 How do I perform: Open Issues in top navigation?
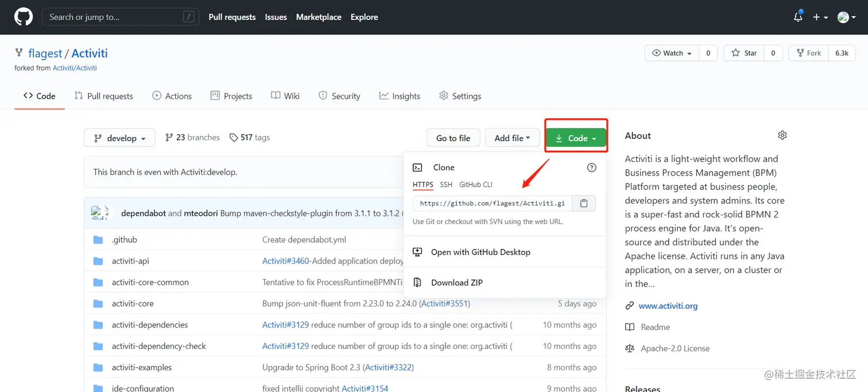276,17
